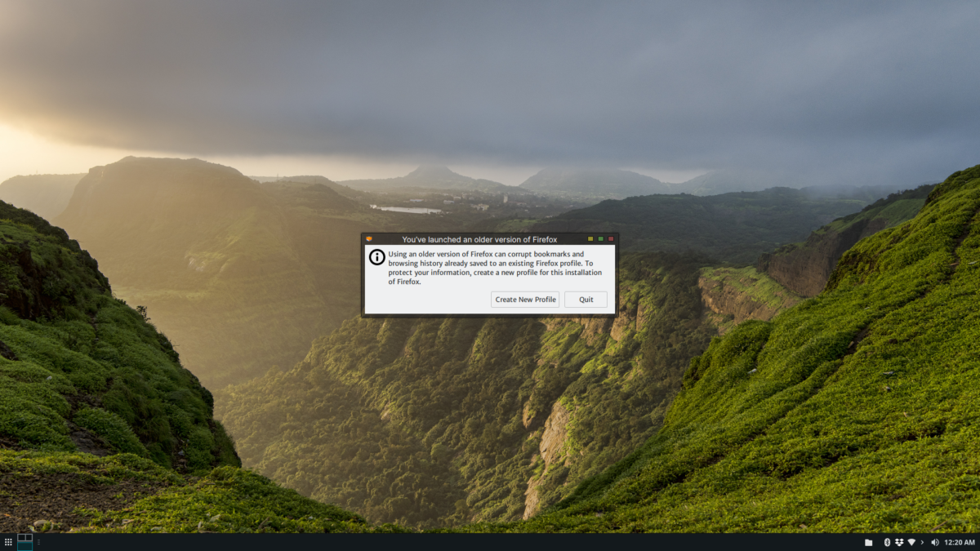The width and height of the screenshot is (980, 551).
Task: Minimize the dialog using the yellow button
Action: (x=590, y=239)
